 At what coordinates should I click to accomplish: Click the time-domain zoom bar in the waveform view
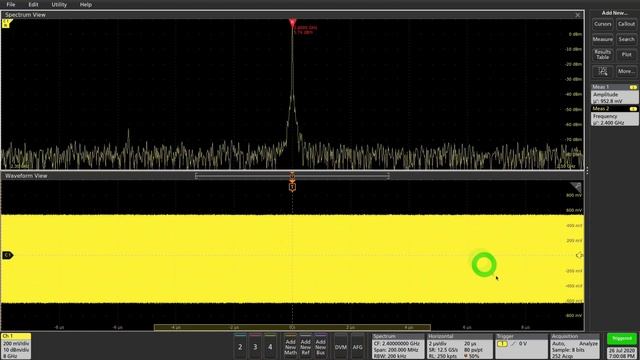(x=292, y=327)
